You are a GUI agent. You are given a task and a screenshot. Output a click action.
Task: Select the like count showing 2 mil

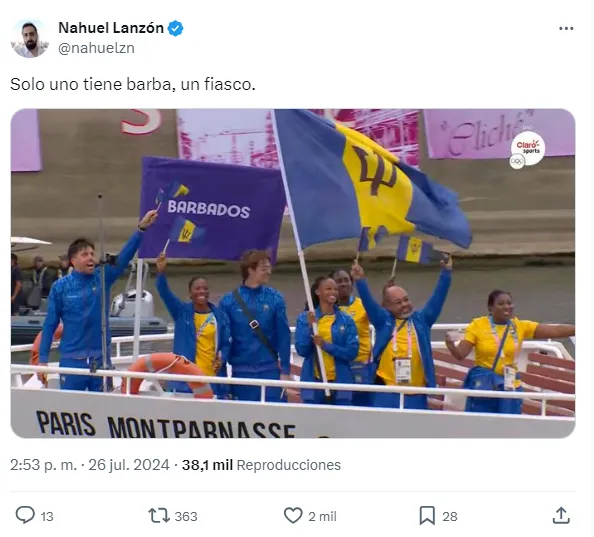pyautogui.click(x=322, y=517)
